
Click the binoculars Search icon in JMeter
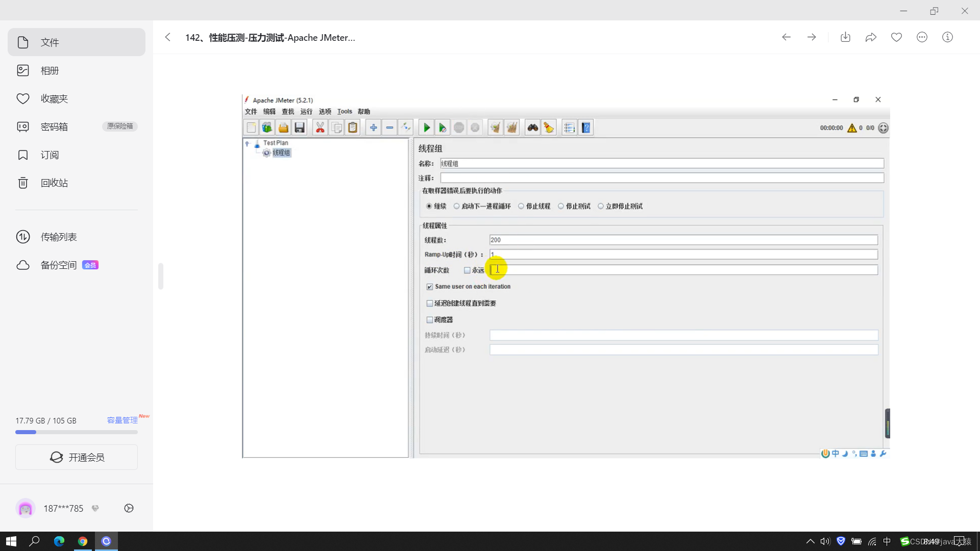point(532,128)
